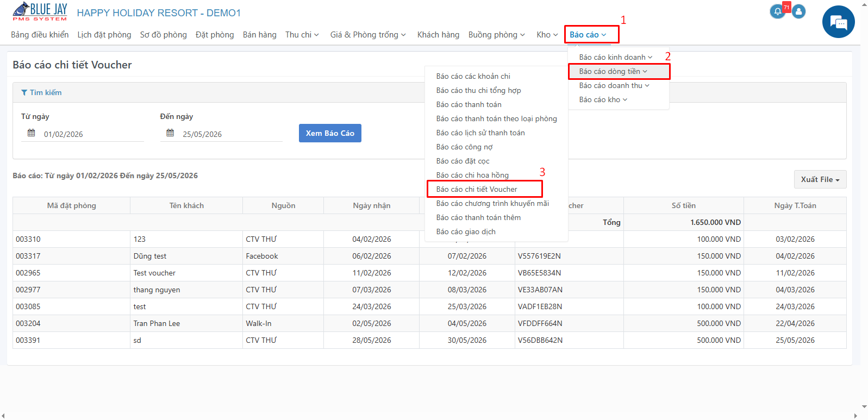Go to Bảng điều khiển
Viewport: 868px width, 420px height.
pos(40,35)
